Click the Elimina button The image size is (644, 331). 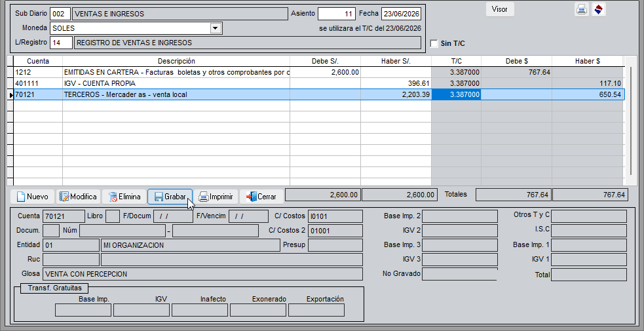pyautogui.click(x=124, y=197)
